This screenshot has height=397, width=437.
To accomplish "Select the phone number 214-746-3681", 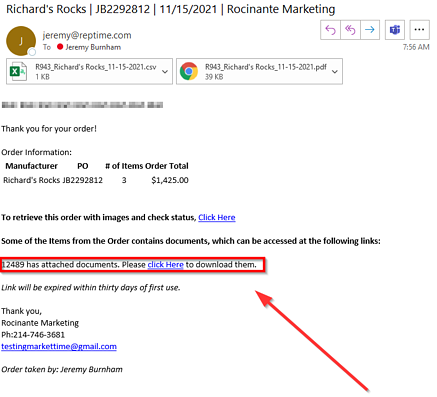I will [39, 335].
